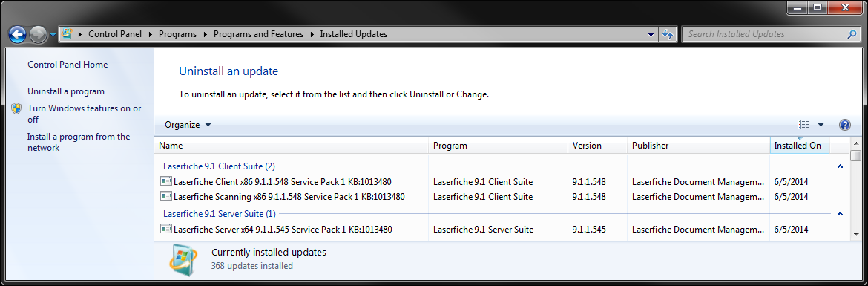Open Uninstall a program link
Viewport: 868px width, 286px height.
coord(66,91)
